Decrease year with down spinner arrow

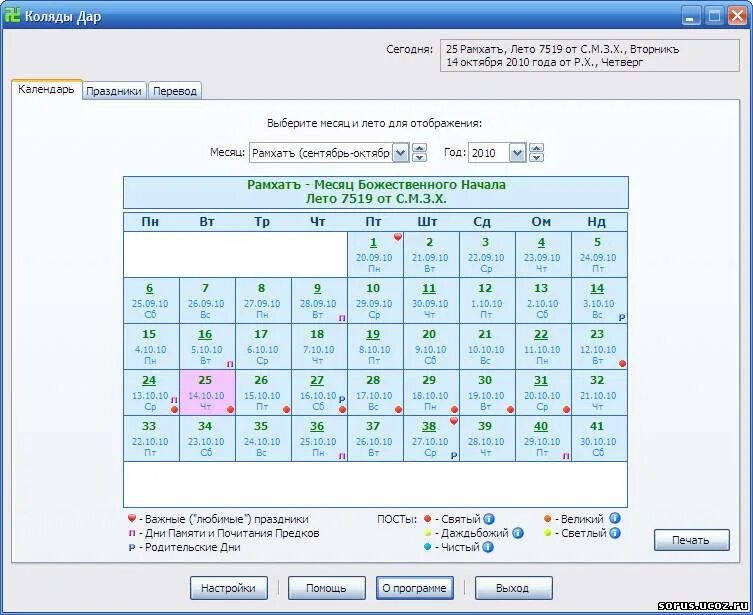point(536,157)
